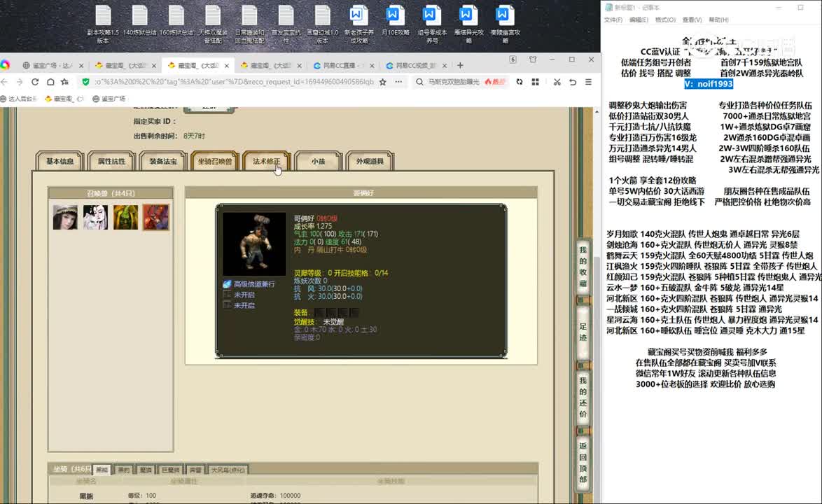Screen dimensions: 822x504
Task: Open 我的收藏 side panel button
Action: point(583,267)
